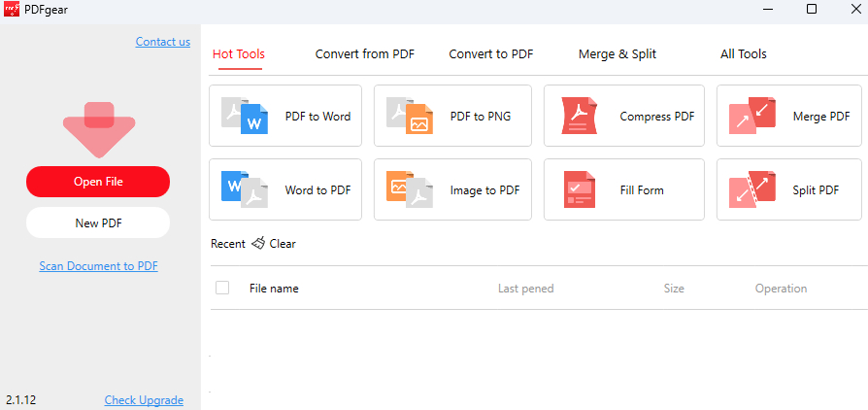Clear the recent files list
The width and height of the screenshot is (868, 410).
283,243
